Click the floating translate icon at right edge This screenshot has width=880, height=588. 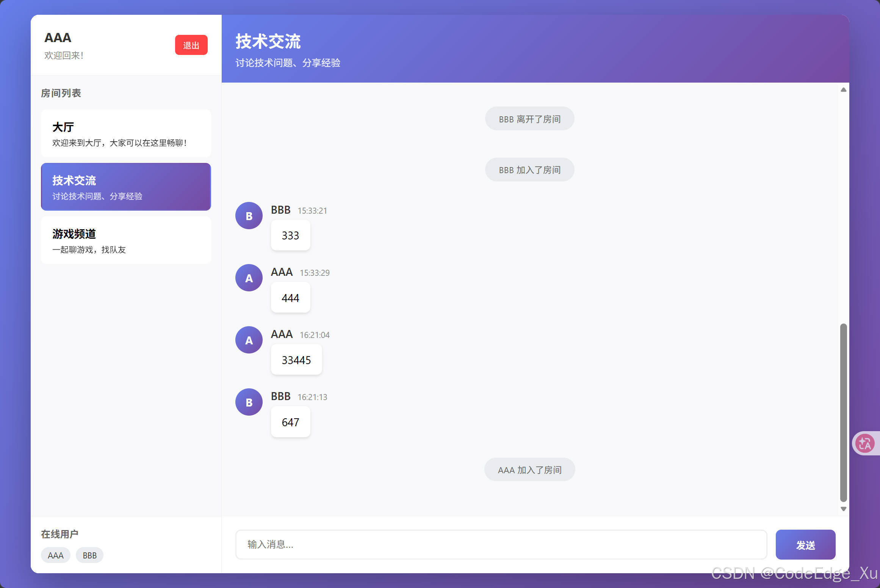[x=866, y=443]
